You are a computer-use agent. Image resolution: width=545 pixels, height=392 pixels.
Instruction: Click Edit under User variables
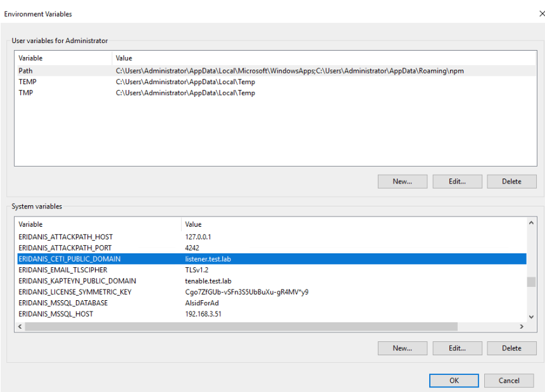(457, 181)
